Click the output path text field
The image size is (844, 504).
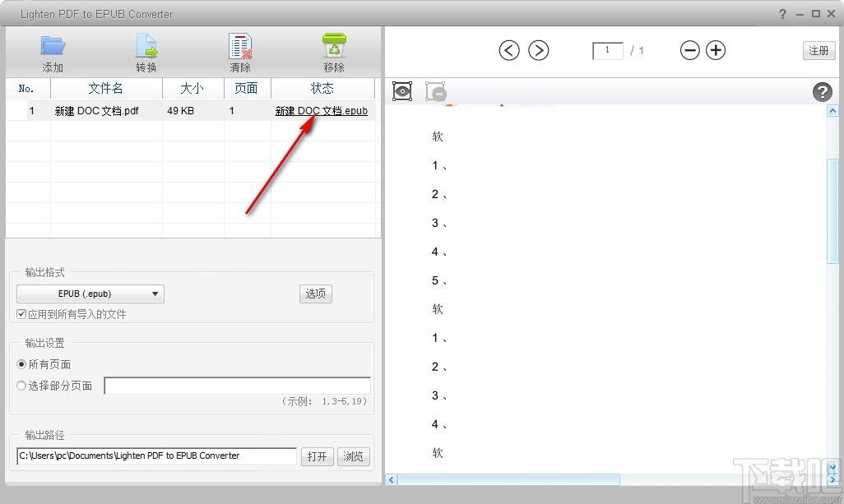coord(156,456)
